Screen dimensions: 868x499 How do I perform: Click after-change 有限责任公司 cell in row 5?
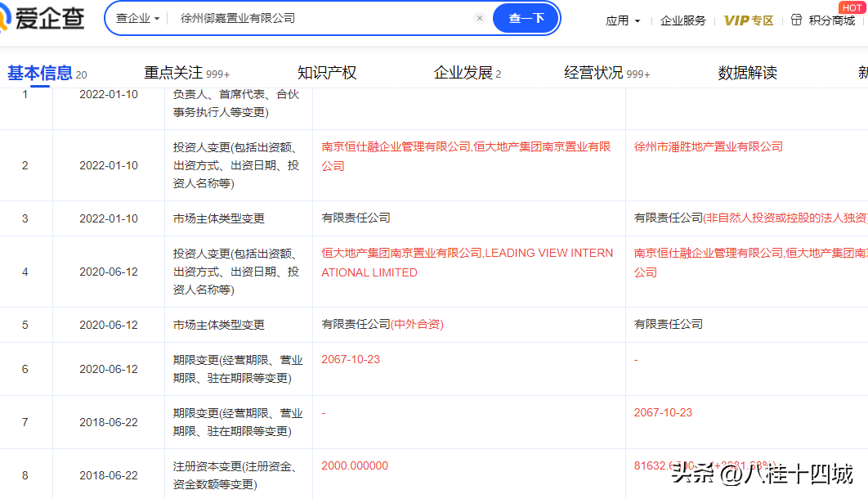click(x=747, y=325)
